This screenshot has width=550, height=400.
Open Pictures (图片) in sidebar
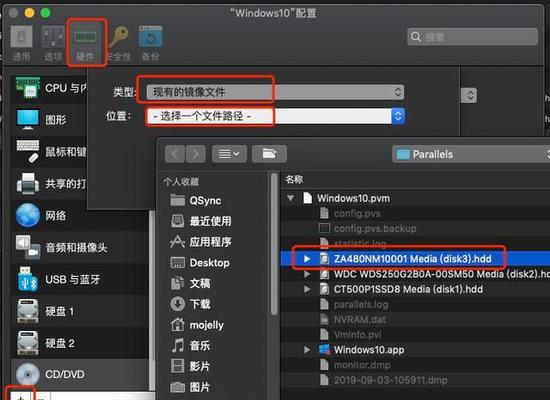(x=190, y=387)
